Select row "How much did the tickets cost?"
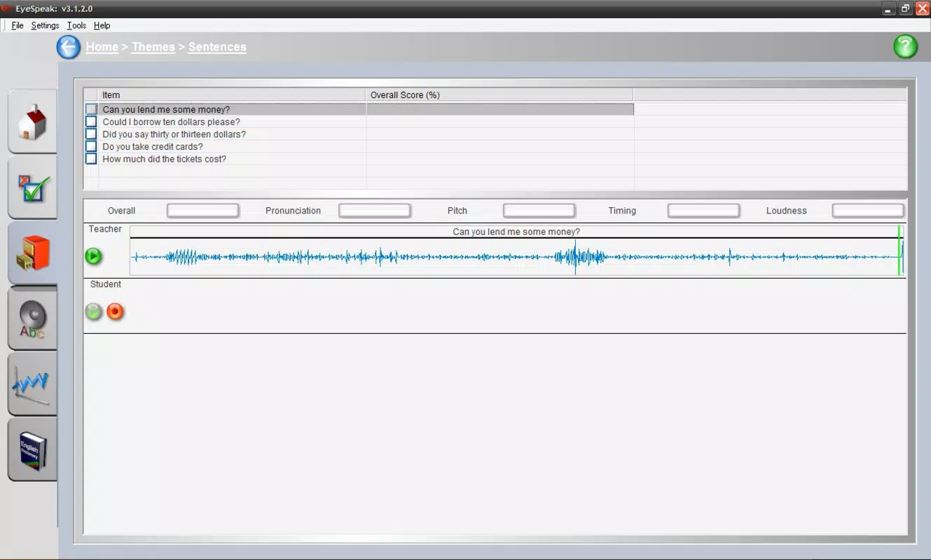This screenshot has width=931, height=560. (359, 159)
